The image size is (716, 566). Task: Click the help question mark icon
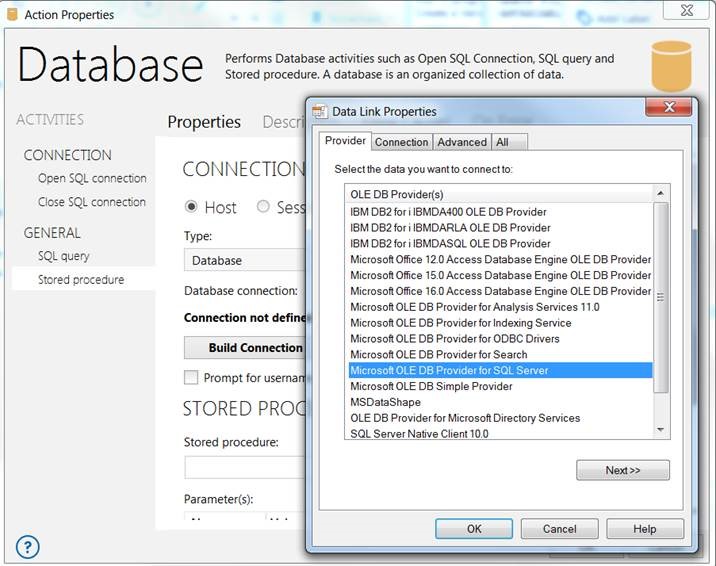[x=27, y=546]
